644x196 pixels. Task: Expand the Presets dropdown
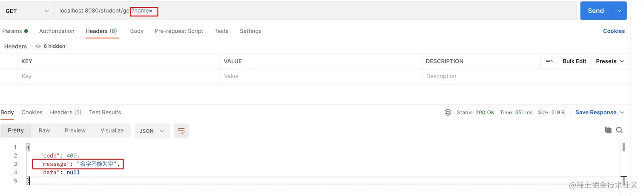(x=610, y=61)
